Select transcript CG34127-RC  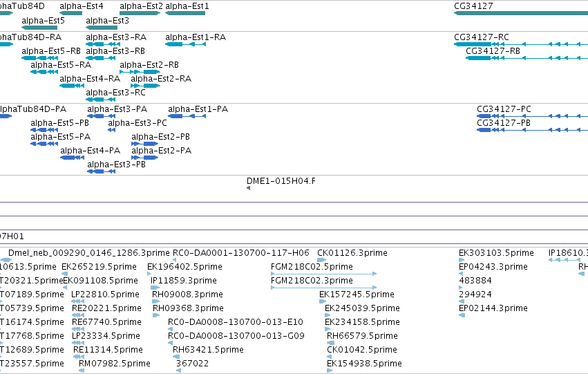(521, 44)
